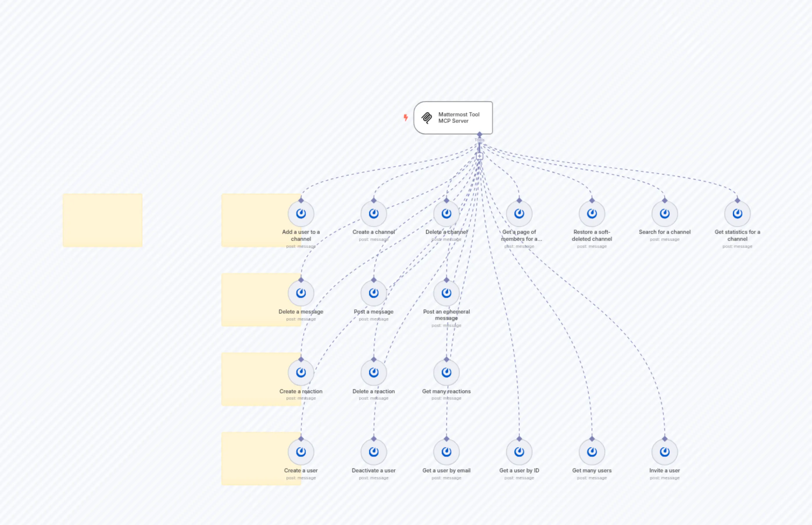Image resolution: width=812 pixels, height=525 pixels.
Task: Click the 'Delete a message' node icon
Action: coord(301,293)
